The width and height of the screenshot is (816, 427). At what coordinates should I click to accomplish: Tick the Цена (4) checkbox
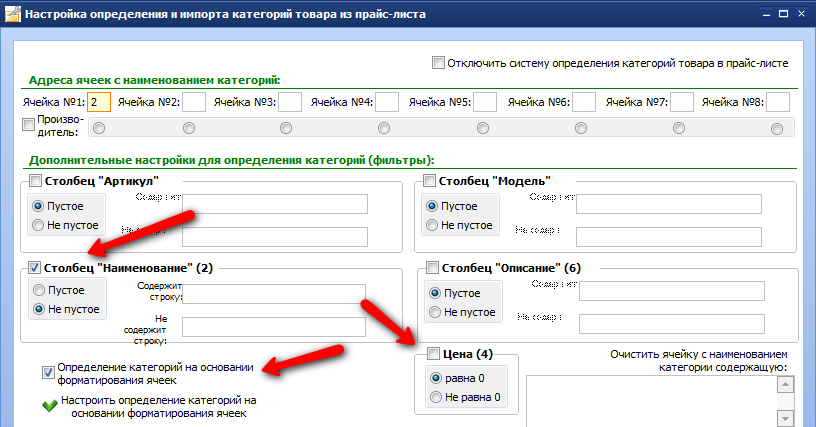coord(433,354)
